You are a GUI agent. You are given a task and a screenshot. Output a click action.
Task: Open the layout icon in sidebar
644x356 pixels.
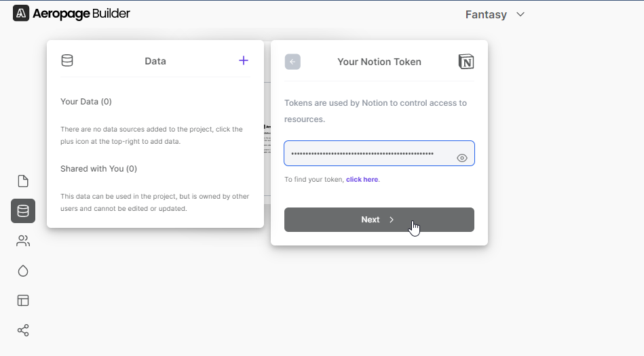click(23, 300)
